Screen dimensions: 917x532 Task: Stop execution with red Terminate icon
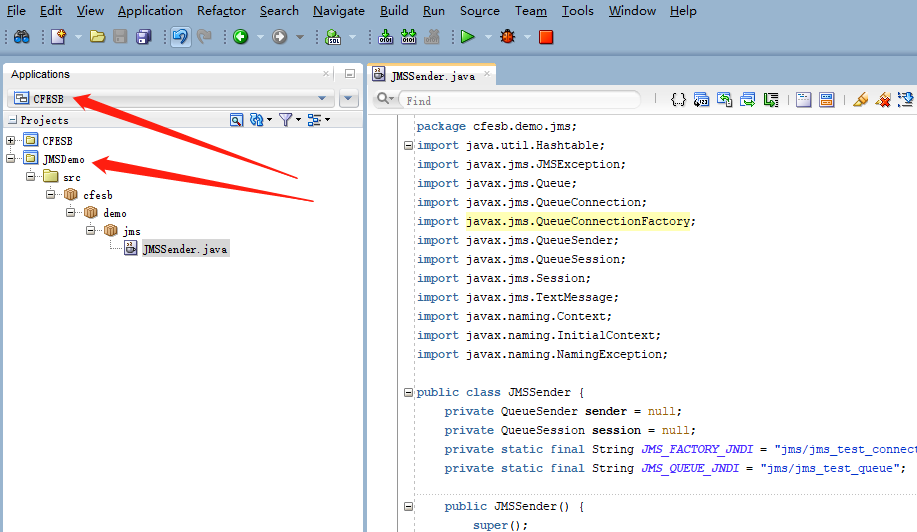coord(546,37)
